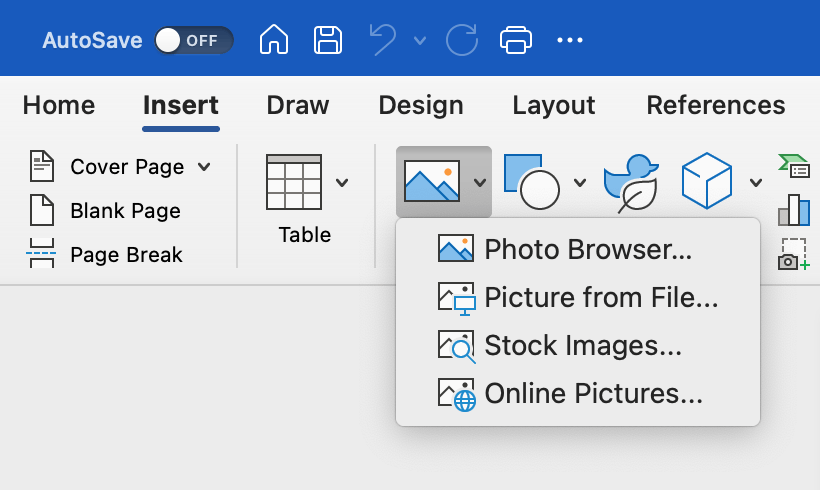
Task: Click the Icons duck and leaf button
Action: coord(631,182)
